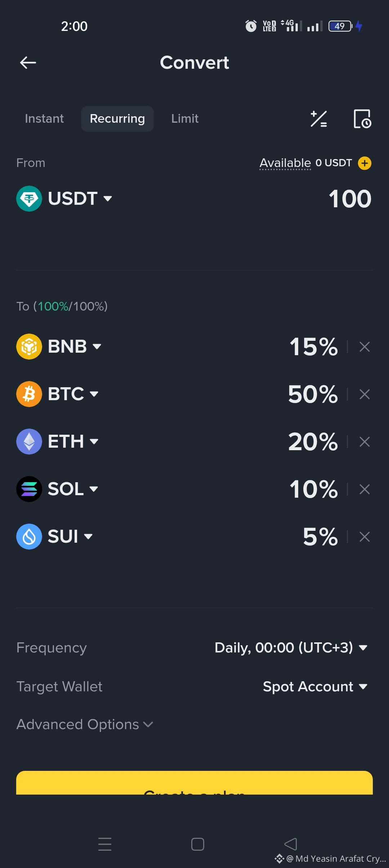Switch to the Limit tab
Viewport: 389px width, 868px height.
pyautogui.click(x=185, y=118)
